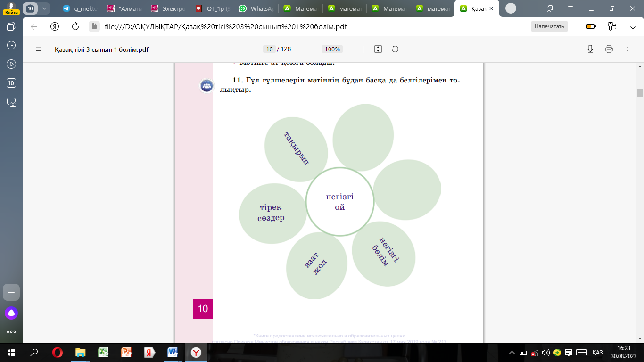
Task: Click the fit-to-page icon
Action: (x=378, y=49)
